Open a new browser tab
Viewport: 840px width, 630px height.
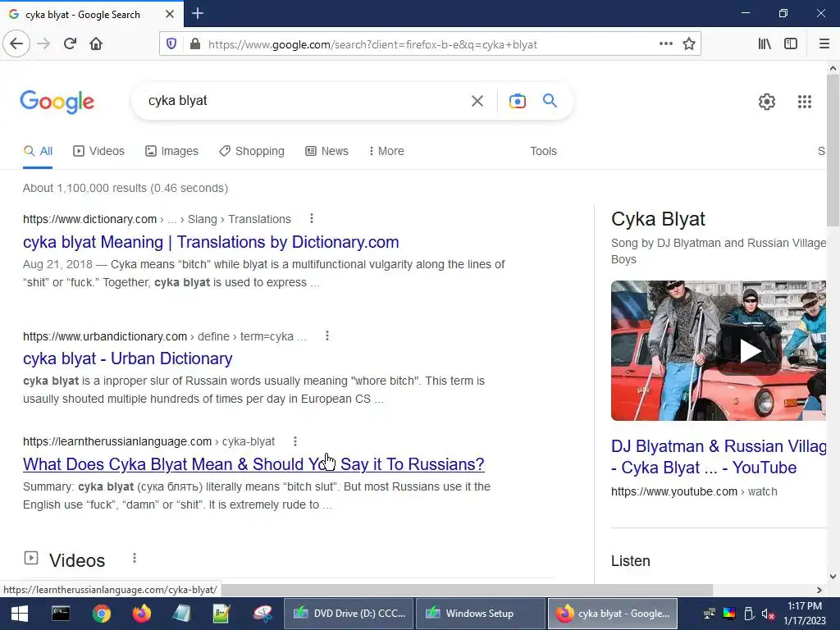[x=198, y=13]
